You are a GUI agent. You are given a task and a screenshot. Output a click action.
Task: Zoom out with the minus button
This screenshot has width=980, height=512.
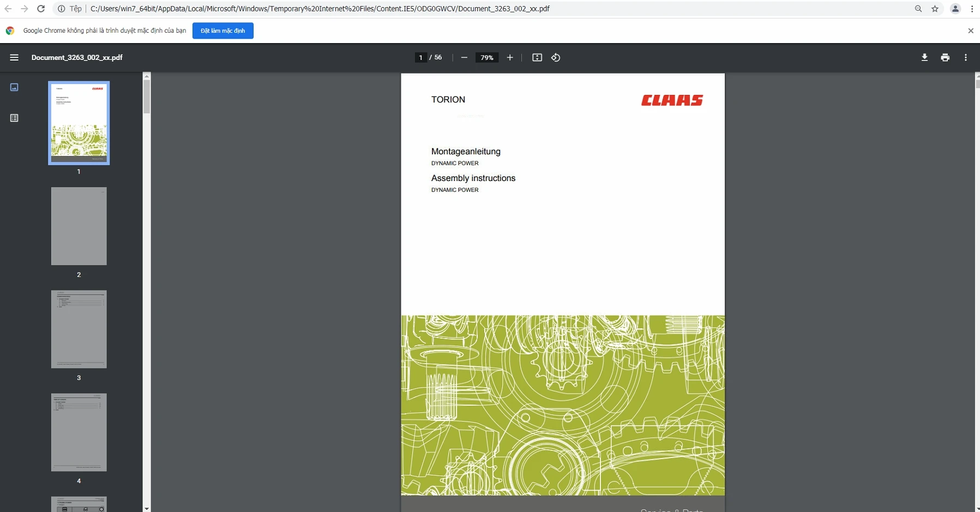pyautogui.click(x=464, y=57)
